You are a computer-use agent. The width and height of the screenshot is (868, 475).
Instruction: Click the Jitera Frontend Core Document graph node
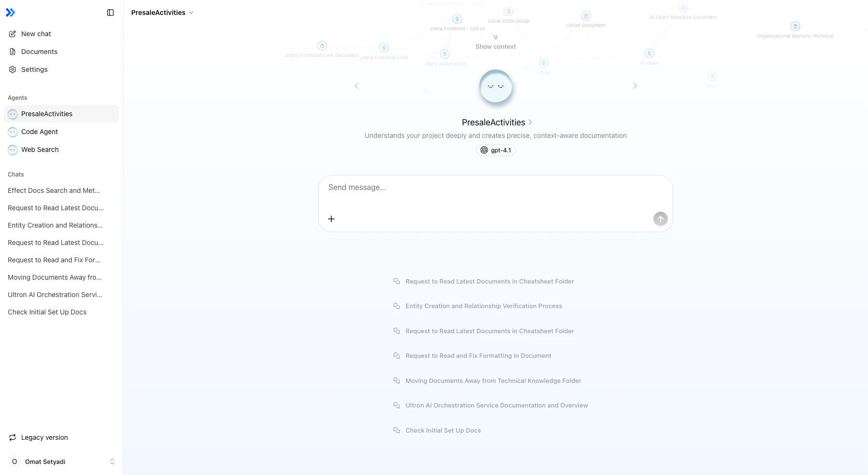[x=322, y=46]
